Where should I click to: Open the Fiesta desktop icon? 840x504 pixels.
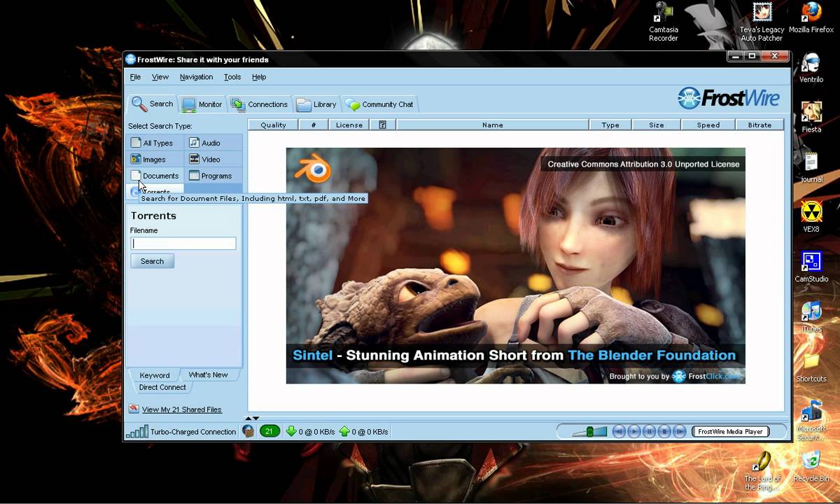click(x=811, y=118)
